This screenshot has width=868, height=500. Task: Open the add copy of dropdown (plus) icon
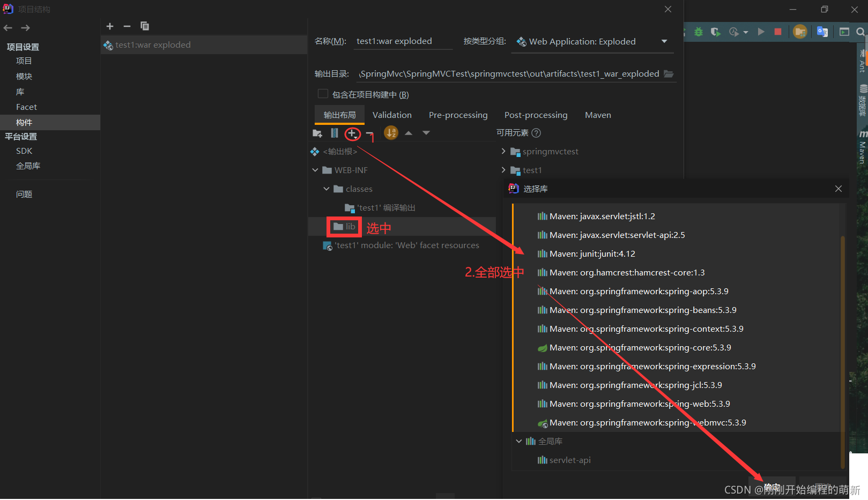tap(352, 133)
